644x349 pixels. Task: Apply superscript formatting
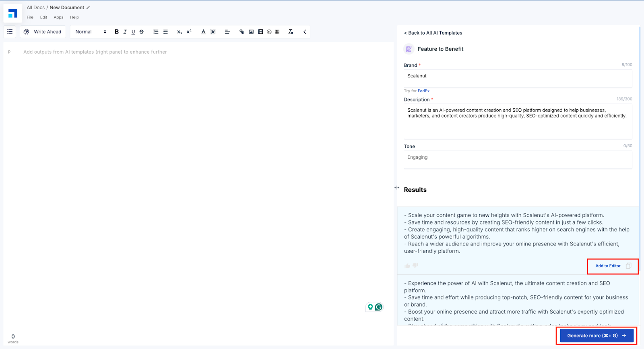point(189,32)
